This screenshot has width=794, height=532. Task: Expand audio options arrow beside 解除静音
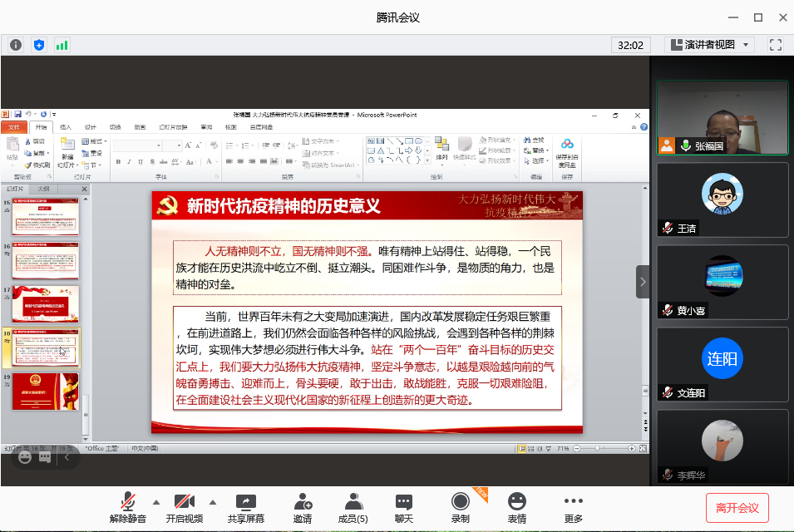click(155, 502)
